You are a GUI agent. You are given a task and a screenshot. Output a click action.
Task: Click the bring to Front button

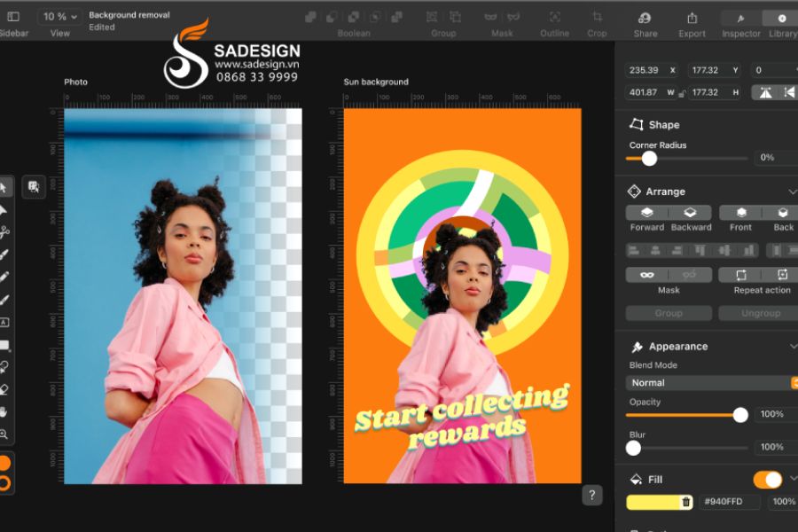741,213
